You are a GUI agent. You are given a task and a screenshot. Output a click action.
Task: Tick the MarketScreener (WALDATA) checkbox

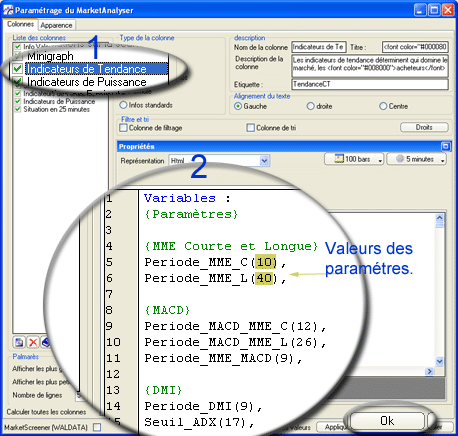tap(97, 427)
